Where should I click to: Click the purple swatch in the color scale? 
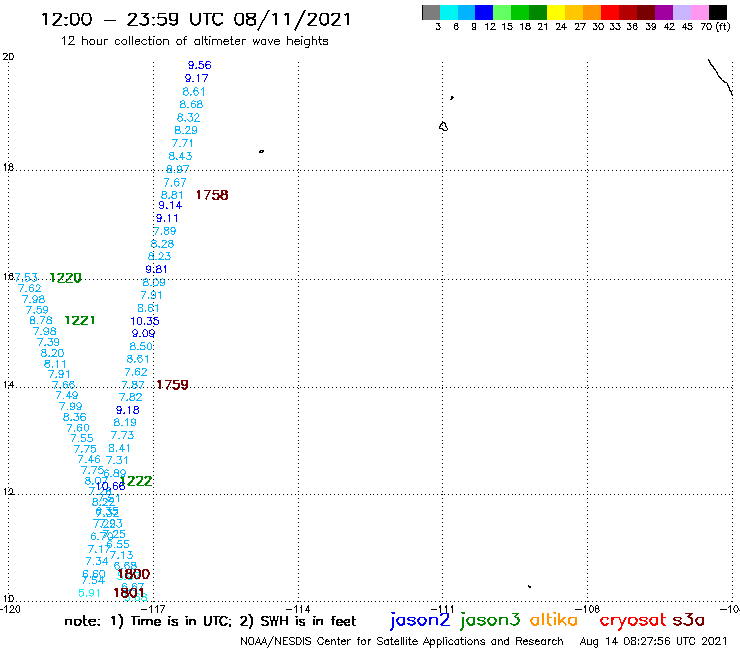point(664,12)
